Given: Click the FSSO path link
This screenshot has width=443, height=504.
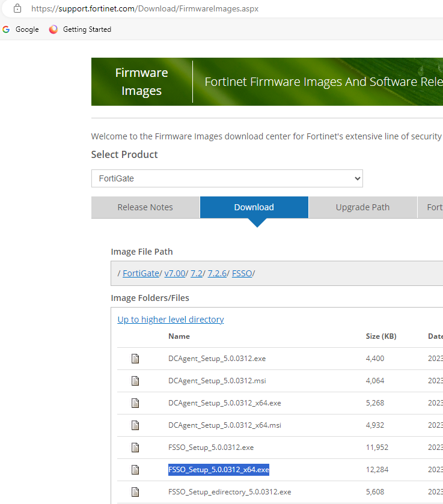Looking at the screenshot, I should tap(242, 273).
